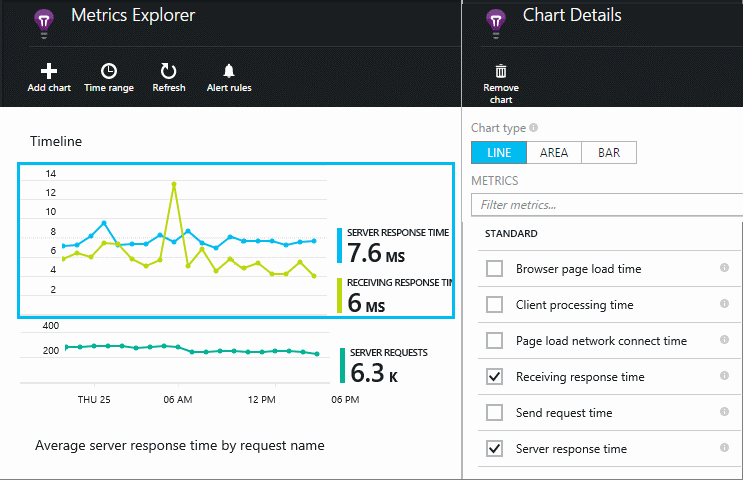Image resolution: width=743 pixels, height=480 pixels.
Task: Click the server requests line chart
Action: (x=191, y=349)
